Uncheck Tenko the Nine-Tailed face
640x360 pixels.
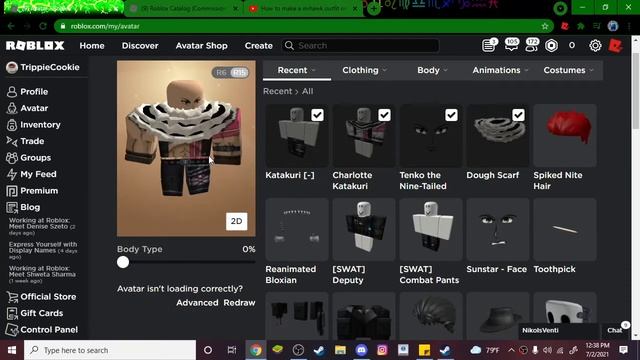[x=451, y=115]
